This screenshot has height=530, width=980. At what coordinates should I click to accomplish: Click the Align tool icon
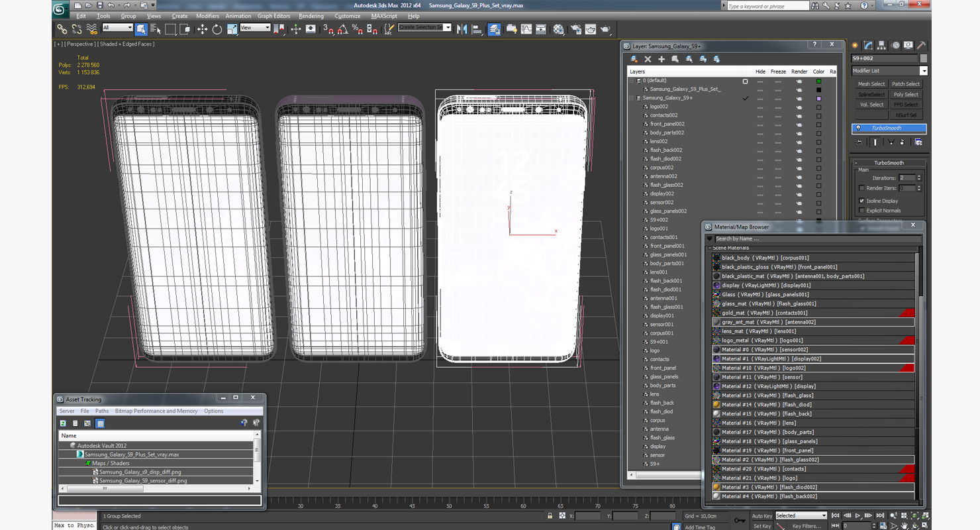click(x=477, y=29)
